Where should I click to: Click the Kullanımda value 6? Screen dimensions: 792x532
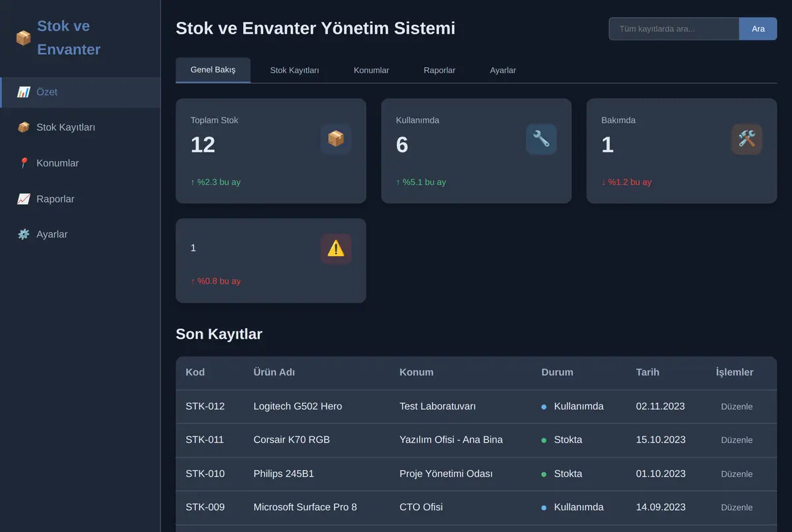tap(402, 145)
